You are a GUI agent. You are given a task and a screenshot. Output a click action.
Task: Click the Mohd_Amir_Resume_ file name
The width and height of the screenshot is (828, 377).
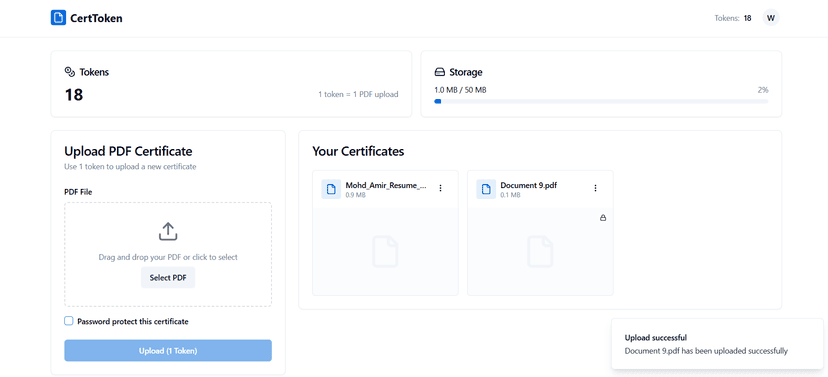tap(386, 185)
